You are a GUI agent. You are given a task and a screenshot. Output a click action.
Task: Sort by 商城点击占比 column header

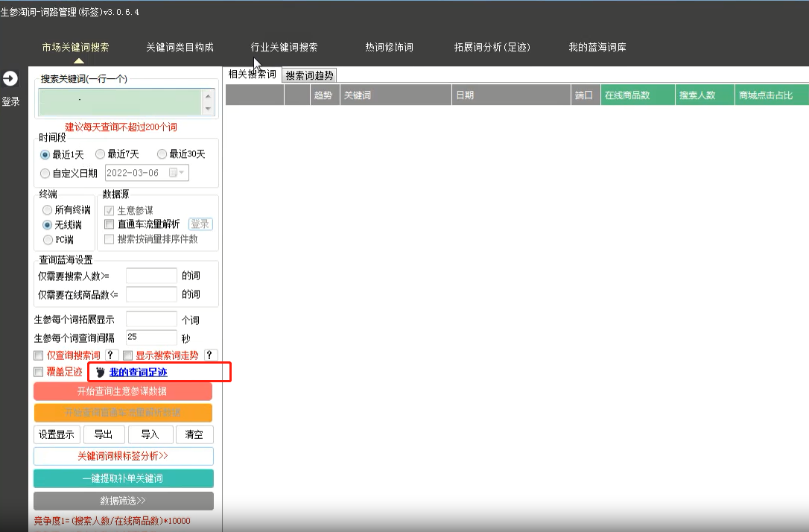point(772,95)
